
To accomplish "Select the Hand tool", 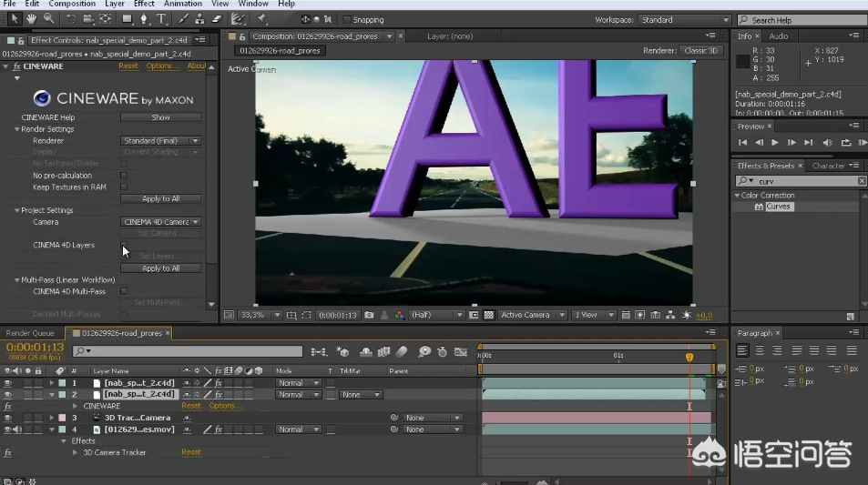I will pos(32,19).
